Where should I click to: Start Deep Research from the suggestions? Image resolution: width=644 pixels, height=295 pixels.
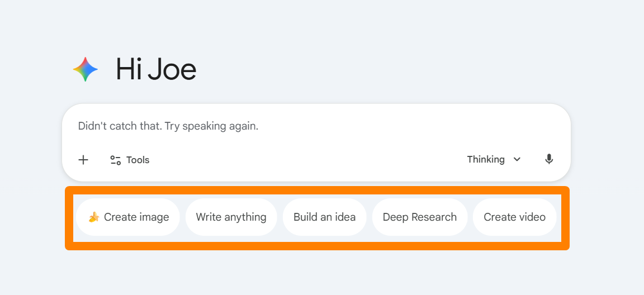click(419, 217)
